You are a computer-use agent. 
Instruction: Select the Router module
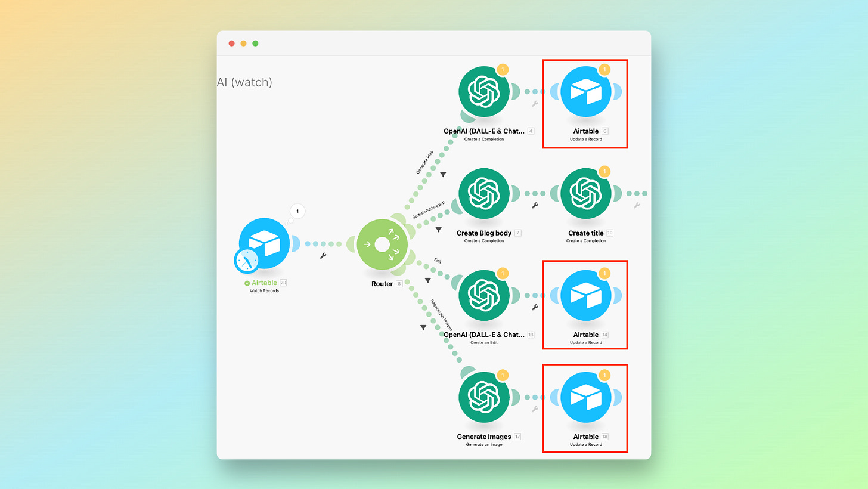pos(382,244)
